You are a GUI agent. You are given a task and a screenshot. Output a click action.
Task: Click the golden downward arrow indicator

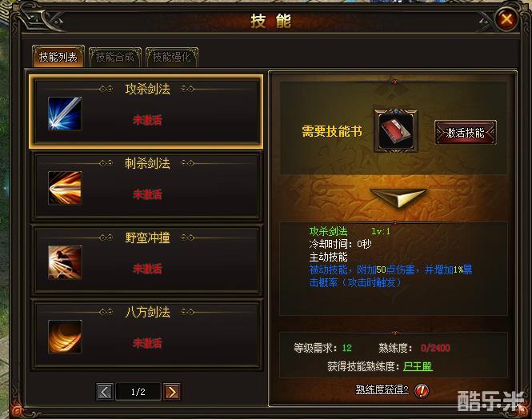click(398, 198)
